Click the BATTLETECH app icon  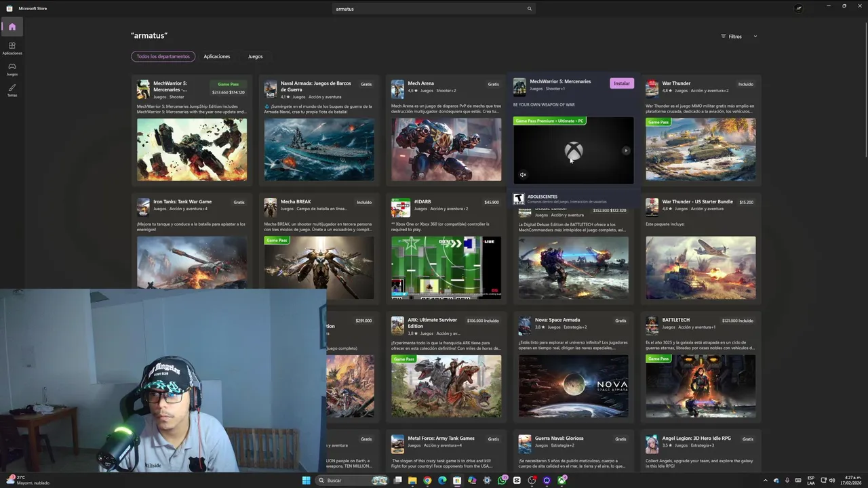[x=652, y=326]
